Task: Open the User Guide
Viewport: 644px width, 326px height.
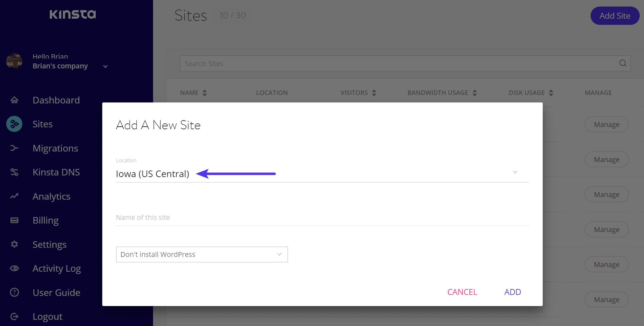Action: point(56,293)
